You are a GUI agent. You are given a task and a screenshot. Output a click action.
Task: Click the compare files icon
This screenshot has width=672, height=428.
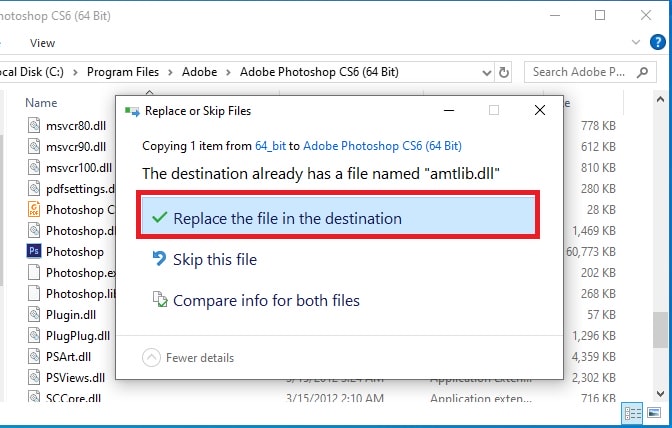click(x=160, y=299)
